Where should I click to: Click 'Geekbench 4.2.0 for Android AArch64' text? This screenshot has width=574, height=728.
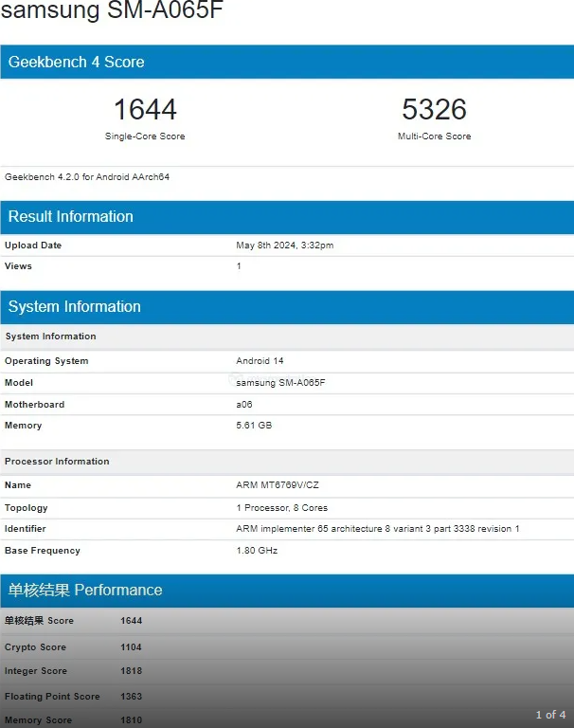tap(87, 177)
